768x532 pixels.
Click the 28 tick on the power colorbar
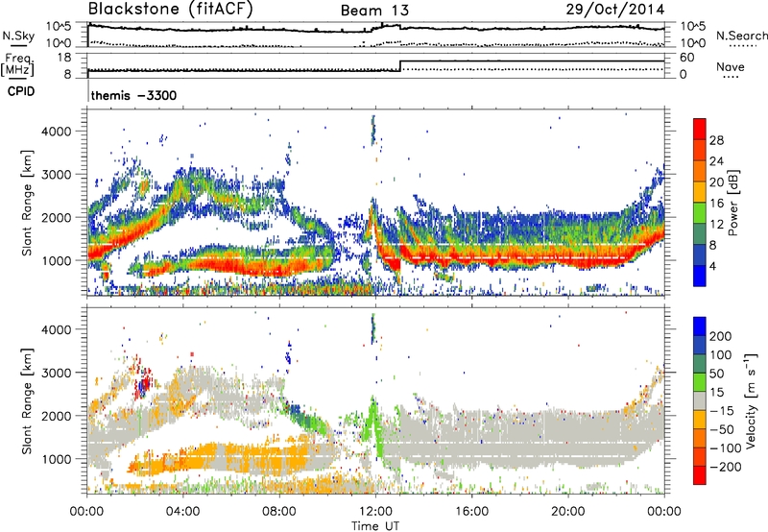tap(716, 140)
